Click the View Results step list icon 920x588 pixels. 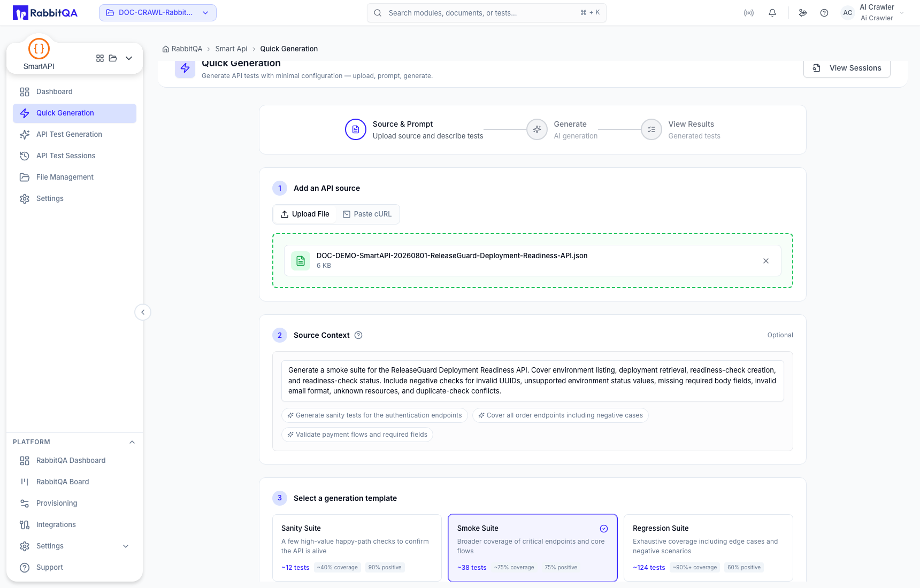pyautogui.click(x=651, y=129)
